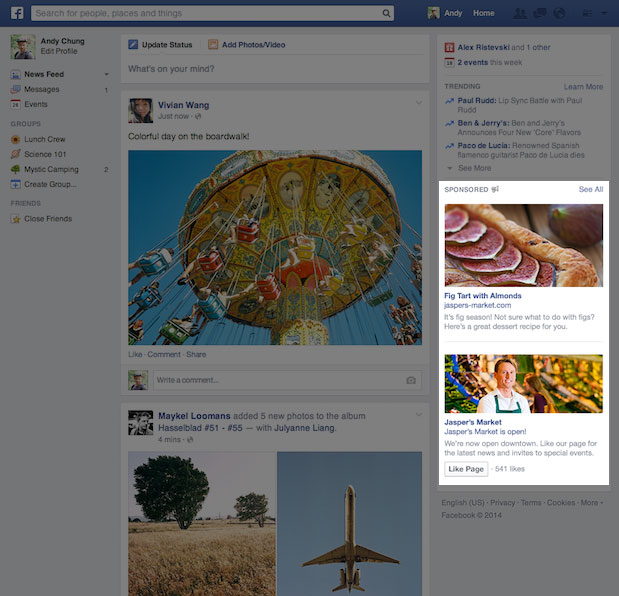Select the Update Status tab

click(x=160, y=45)
